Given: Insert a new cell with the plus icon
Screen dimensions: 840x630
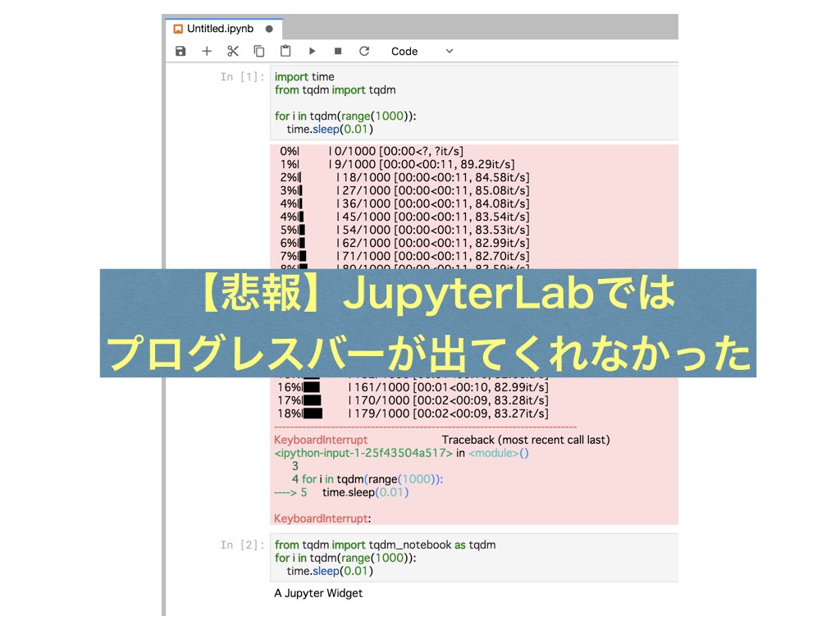Looking at the screenshot, I should pos(206,51).
